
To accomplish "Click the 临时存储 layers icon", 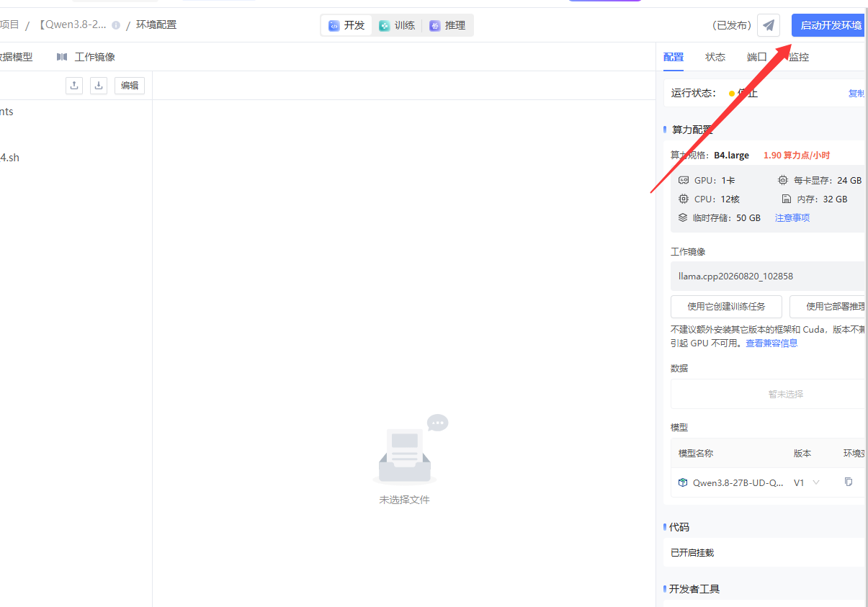I will (683, 217).
